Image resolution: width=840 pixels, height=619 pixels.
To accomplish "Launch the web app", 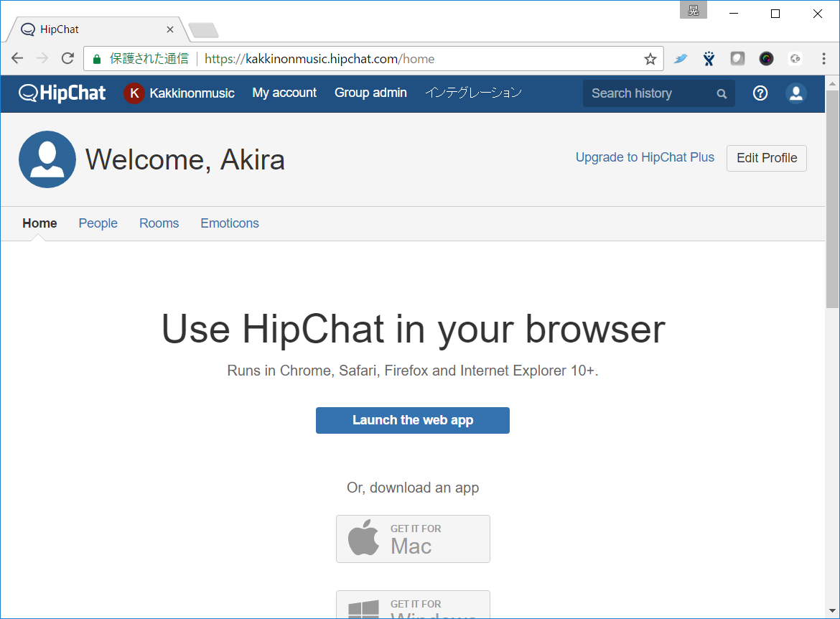I will [x=413, y=420].
